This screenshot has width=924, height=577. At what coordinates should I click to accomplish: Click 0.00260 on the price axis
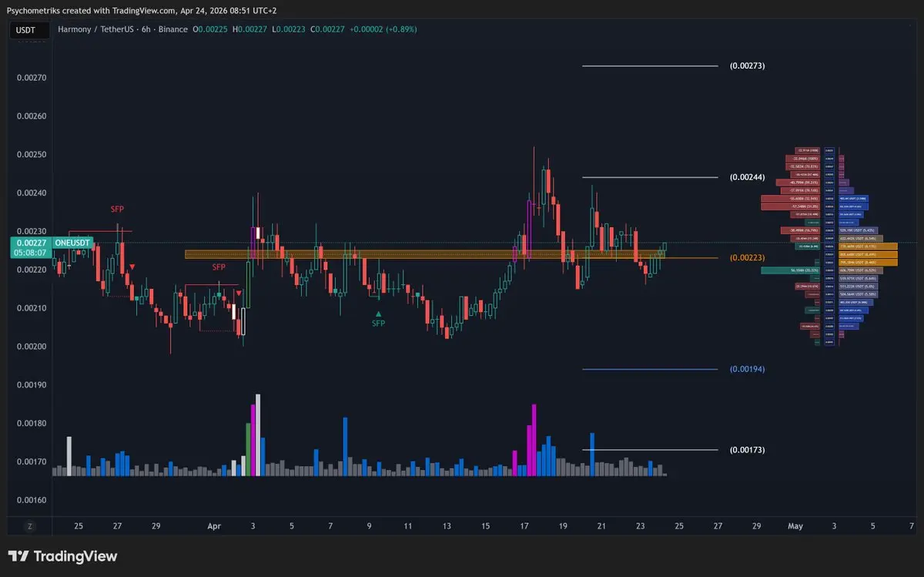(32, 116)
